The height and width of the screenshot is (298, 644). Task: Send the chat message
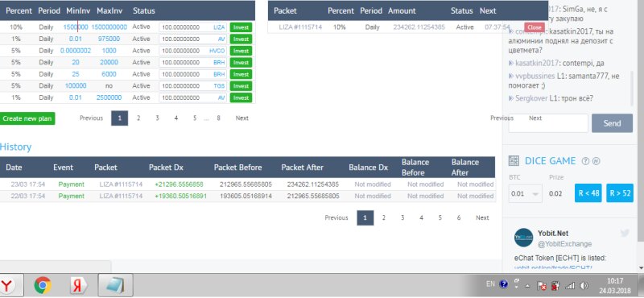pyautogui.click(x=612, y=123)
